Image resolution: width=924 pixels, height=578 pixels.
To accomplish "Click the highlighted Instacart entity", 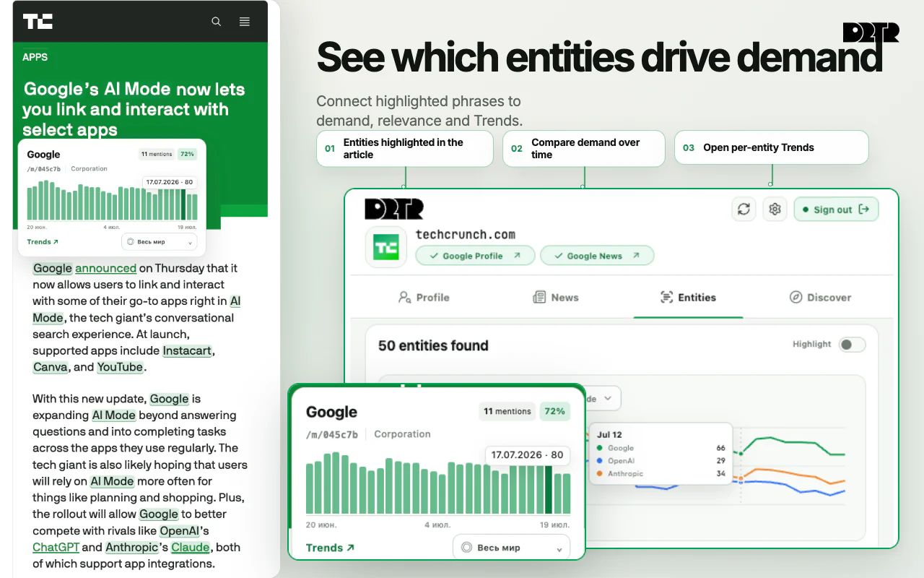I will [x=187, y=350].
